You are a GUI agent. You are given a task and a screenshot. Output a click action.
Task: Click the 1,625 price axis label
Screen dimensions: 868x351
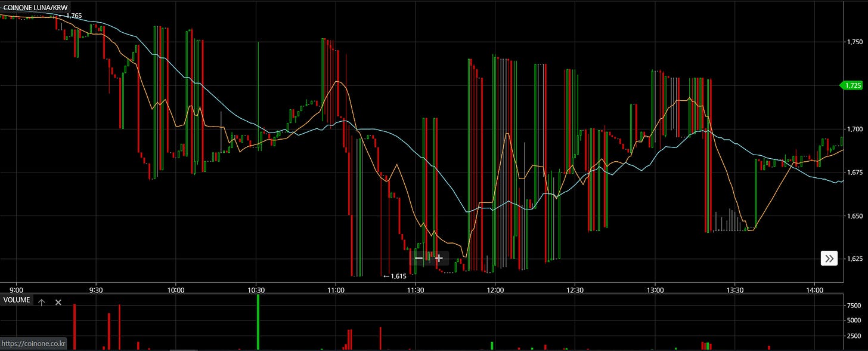(854, 259)
